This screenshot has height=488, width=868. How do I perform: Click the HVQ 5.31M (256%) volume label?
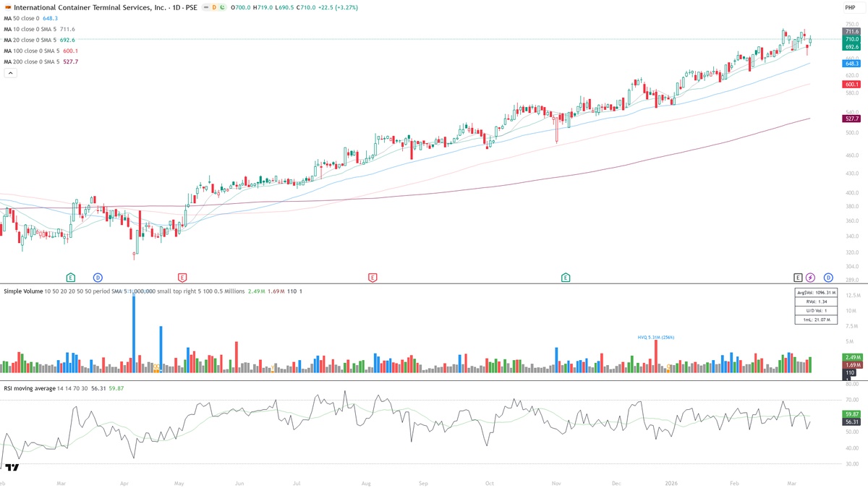click(x=655, y=337)
